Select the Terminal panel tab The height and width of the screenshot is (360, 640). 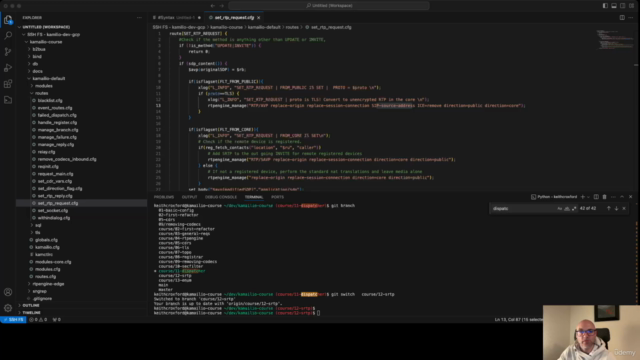tap(254, 197)
